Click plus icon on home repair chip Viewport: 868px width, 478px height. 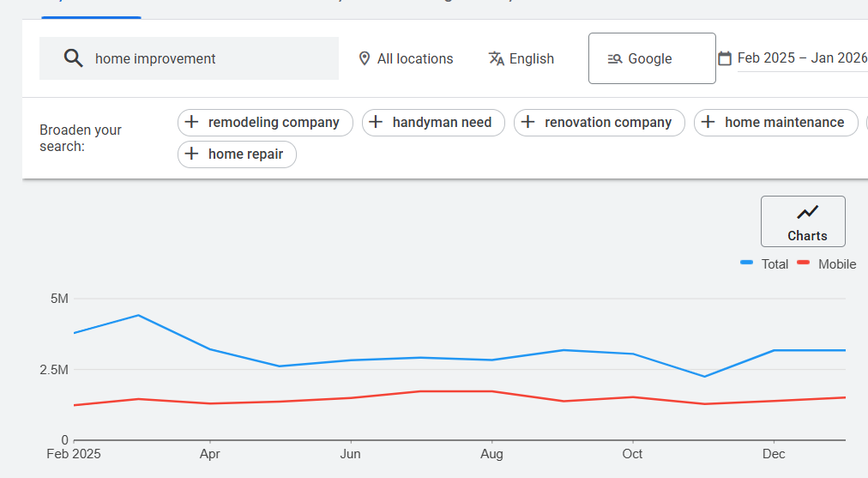(192, 154)
